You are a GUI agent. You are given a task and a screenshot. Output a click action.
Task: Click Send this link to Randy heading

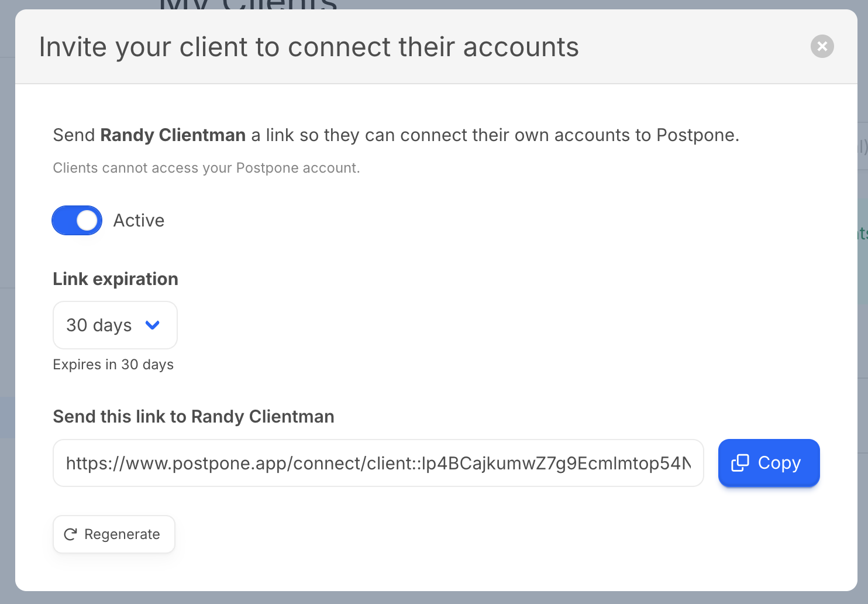pos(194,417)
